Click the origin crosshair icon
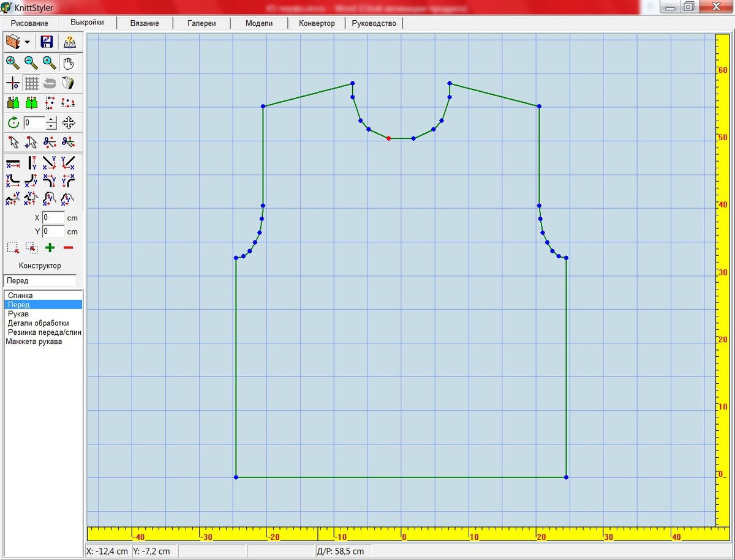Viewport: 735px width, 560px height. pos(13,83)
